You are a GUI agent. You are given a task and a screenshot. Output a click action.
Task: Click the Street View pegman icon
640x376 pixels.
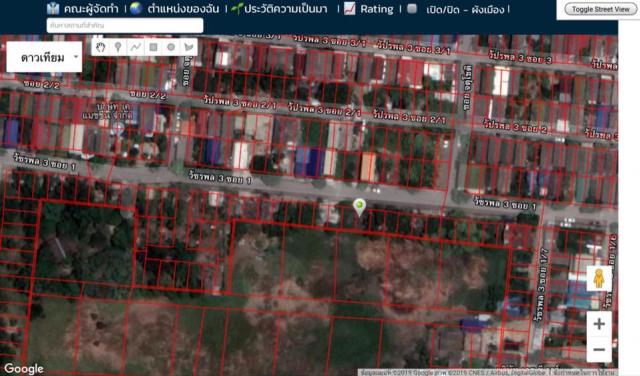pos(599,278)
